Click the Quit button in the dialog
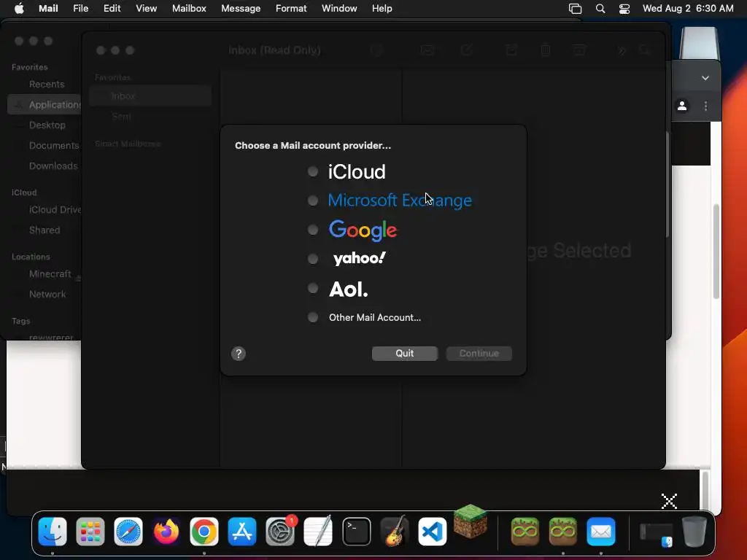 pyautogui.click(x=404, y=354)
